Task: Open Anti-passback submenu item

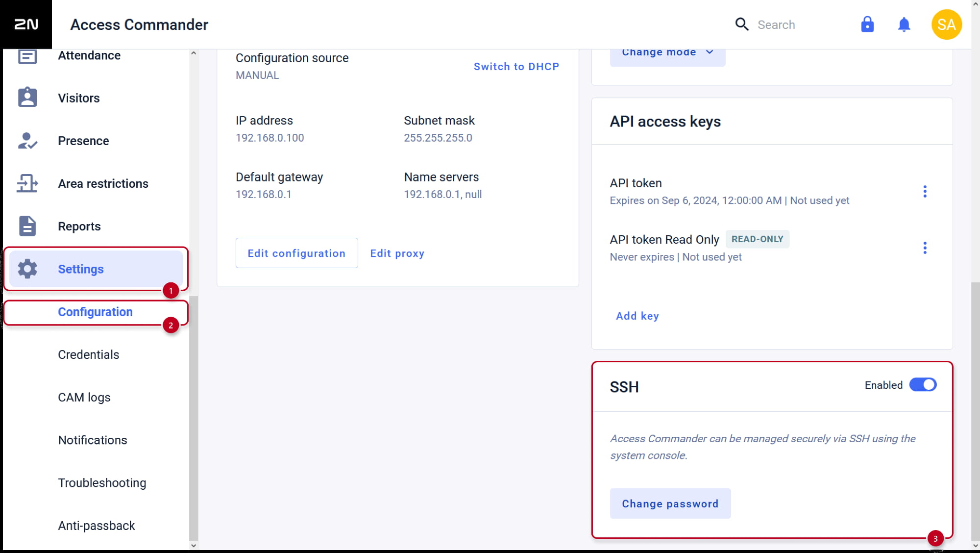Action: (x=97, y=526)
